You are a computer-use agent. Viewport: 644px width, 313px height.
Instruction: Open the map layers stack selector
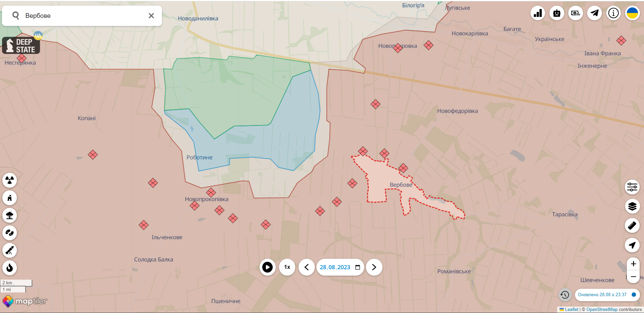(632, 206)
